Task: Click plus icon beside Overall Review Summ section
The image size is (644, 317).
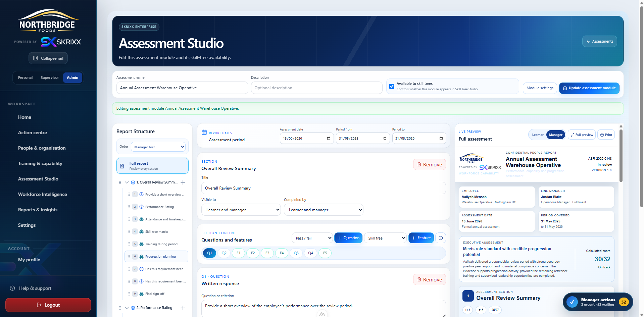Action: tap(183, 182)
